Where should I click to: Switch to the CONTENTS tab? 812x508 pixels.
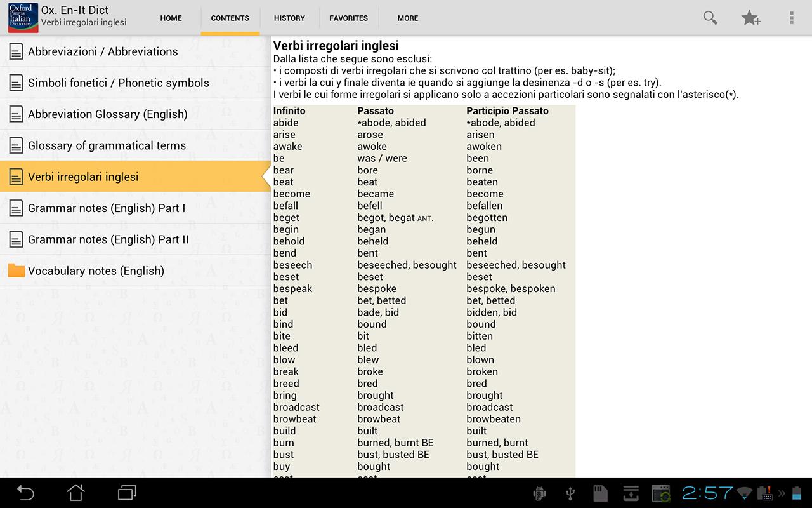click(x=230, y=18)
